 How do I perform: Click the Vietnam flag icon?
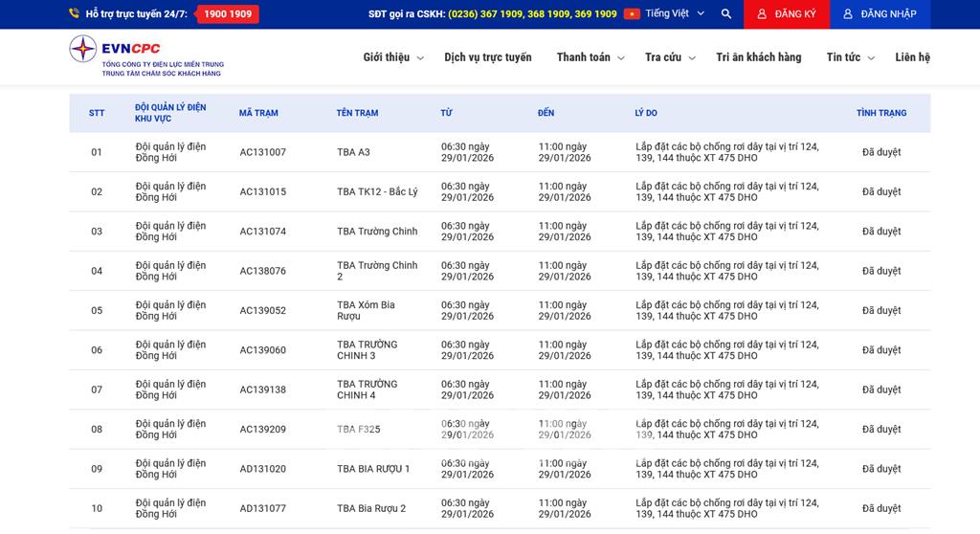pyautogui.click(x=632, y=14)
